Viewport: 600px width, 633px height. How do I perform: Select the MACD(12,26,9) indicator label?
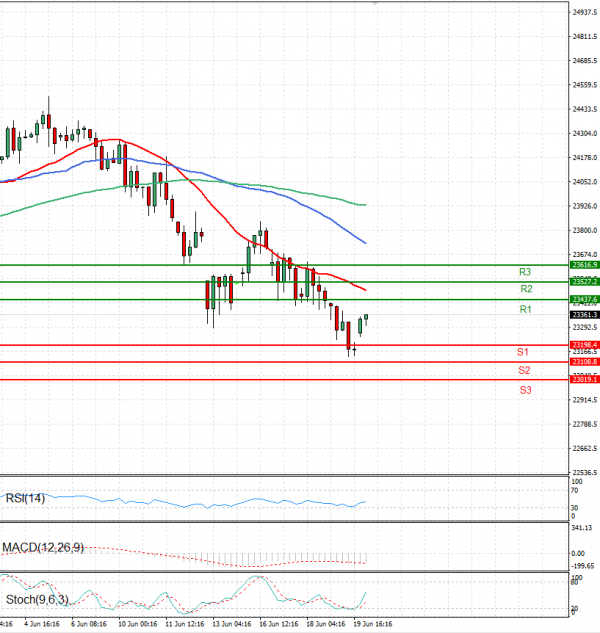[x=43, y=548]
